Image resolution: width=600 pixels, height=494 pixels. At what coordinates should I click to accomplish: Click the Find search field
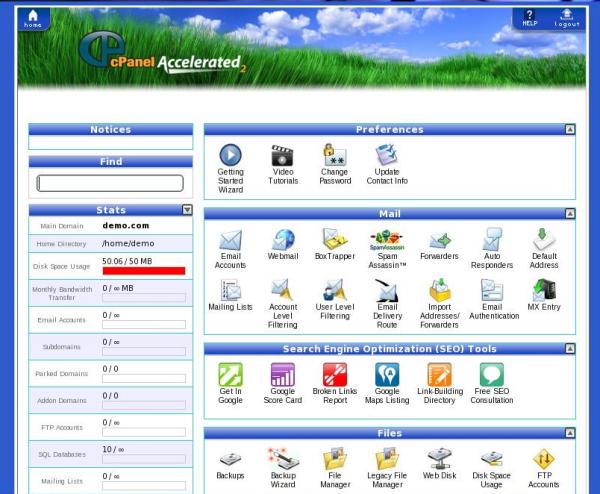coord(110,183)
